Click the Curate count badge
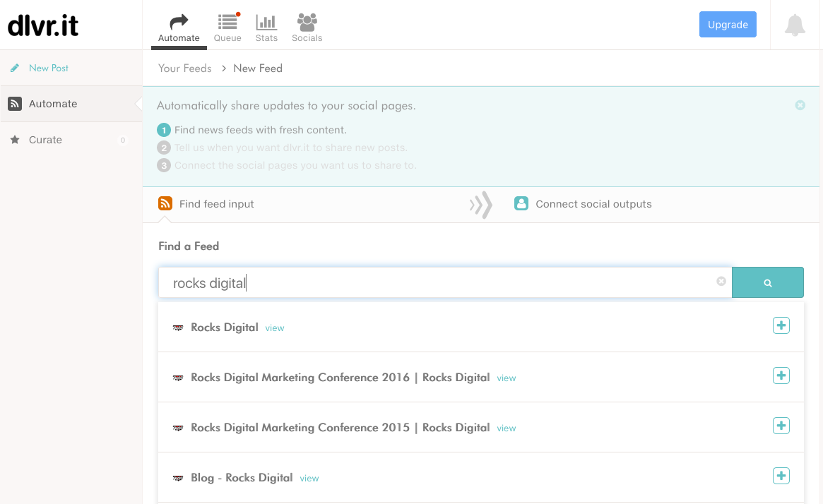Viewport: 823px width, 504px height. [x=123, y=140]
